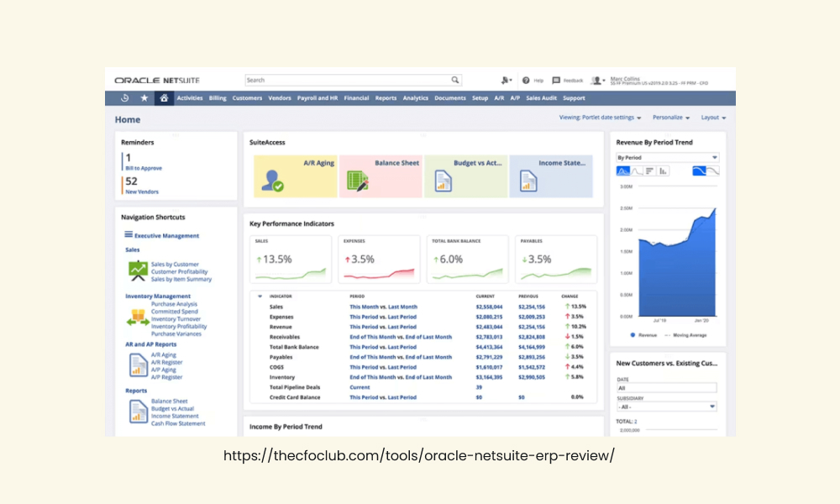Toggle the Moving Average legend series
The height and width of the screenshot is (504, 840).
(685, 335)
